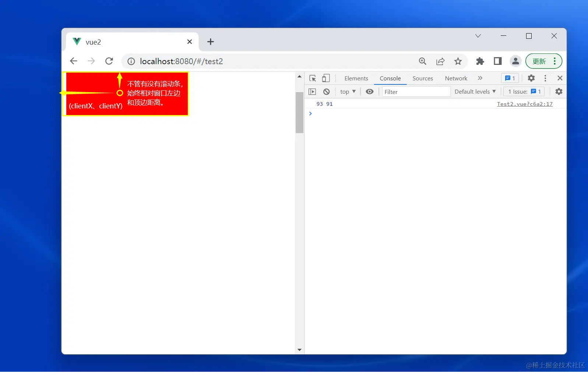Click the clientX clientY red image

[x=125, y=94]
